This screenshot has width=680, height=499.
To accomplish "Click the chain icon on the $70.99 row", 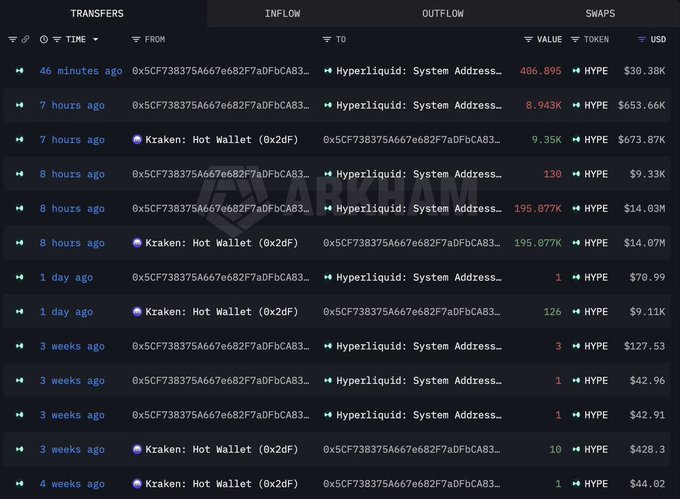I will coord(20,277).
